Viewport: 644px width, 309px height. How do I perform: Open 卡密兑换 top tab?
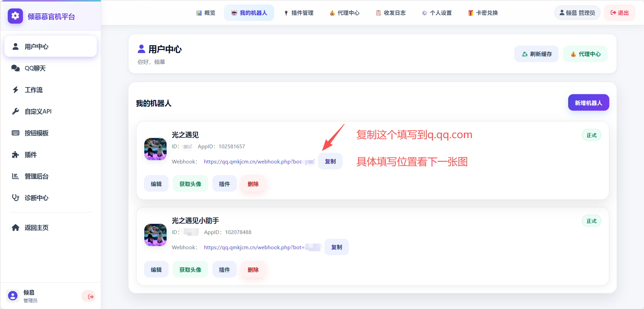(483, 13)
